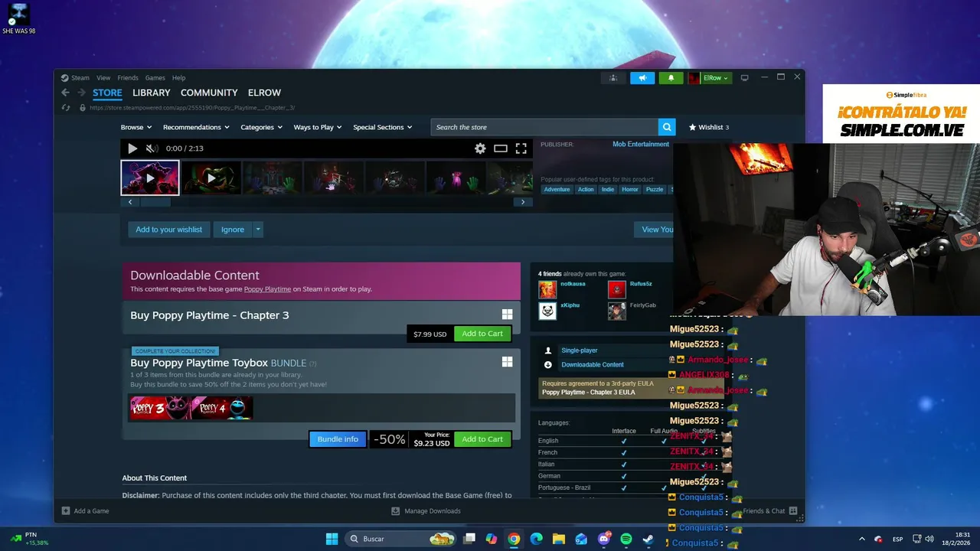
Task: Open the green notifications bell
Action: [x=671, y=78]
